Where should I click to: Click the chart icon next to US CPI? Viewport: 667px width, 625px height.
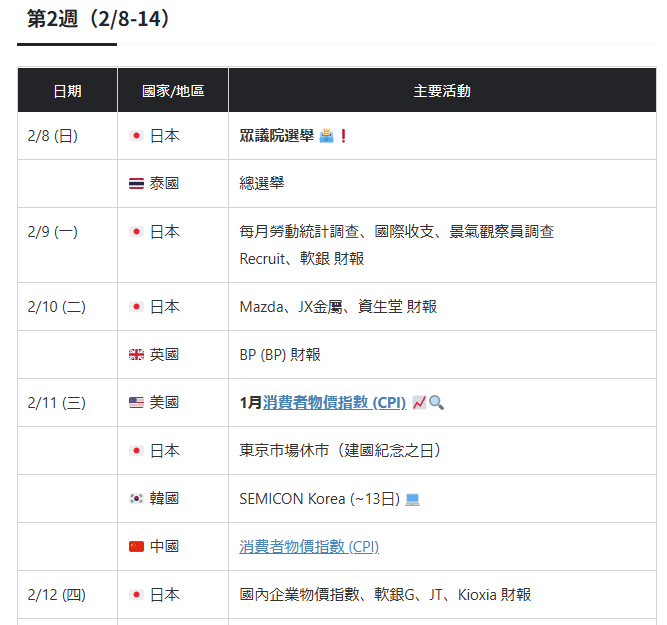click(419, 403)
